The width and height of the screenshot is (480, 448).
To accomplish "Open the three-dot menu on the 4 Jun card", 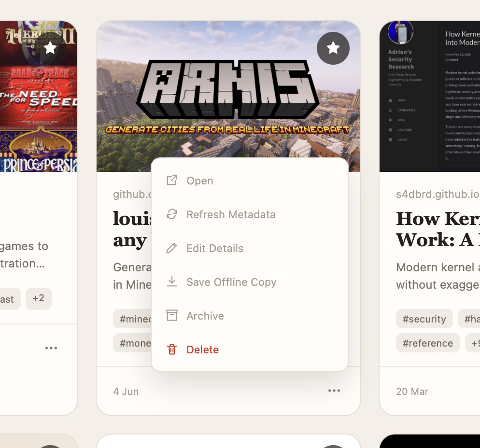I will 334,391.
